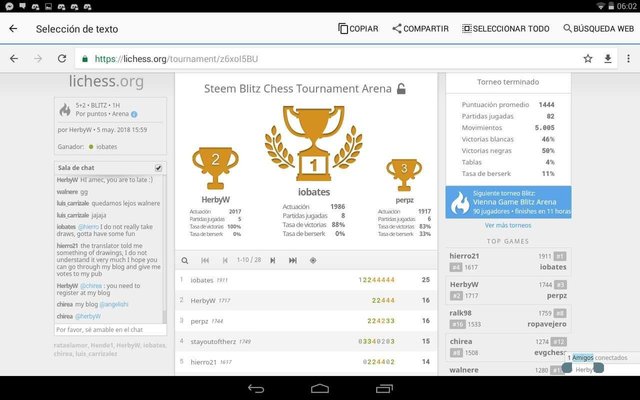The width and height of the screenshot is (640, 400).
Task: Open top game ralk98 vs ropavejero
Action: point(508,318)
